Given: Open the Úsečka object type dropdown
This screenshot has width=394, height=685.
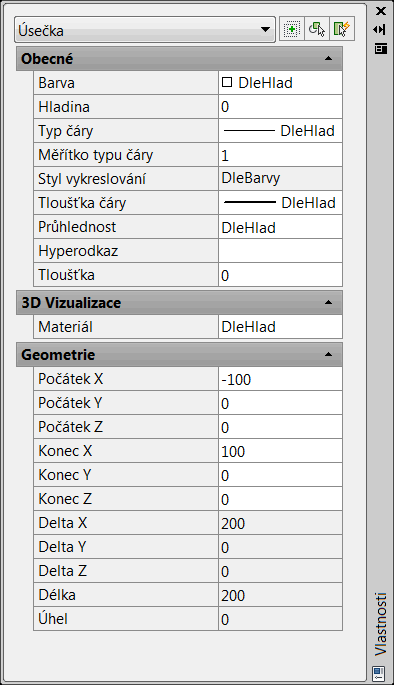Looking at the screenshot, I should 145,30.
